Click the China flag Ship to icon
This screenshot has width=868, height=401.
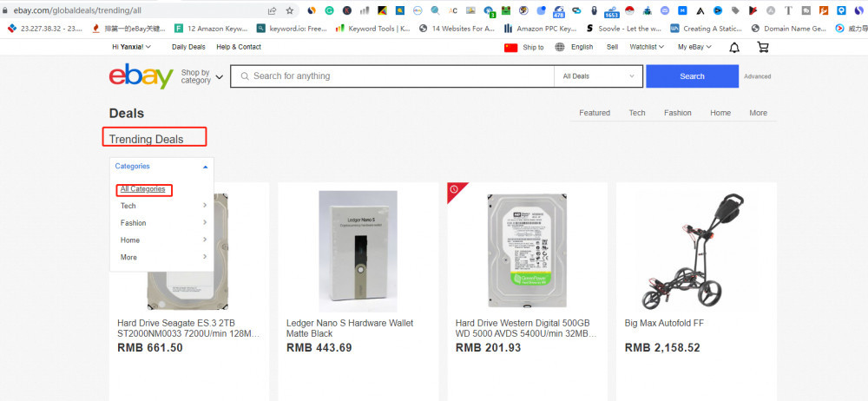(511, 48)
